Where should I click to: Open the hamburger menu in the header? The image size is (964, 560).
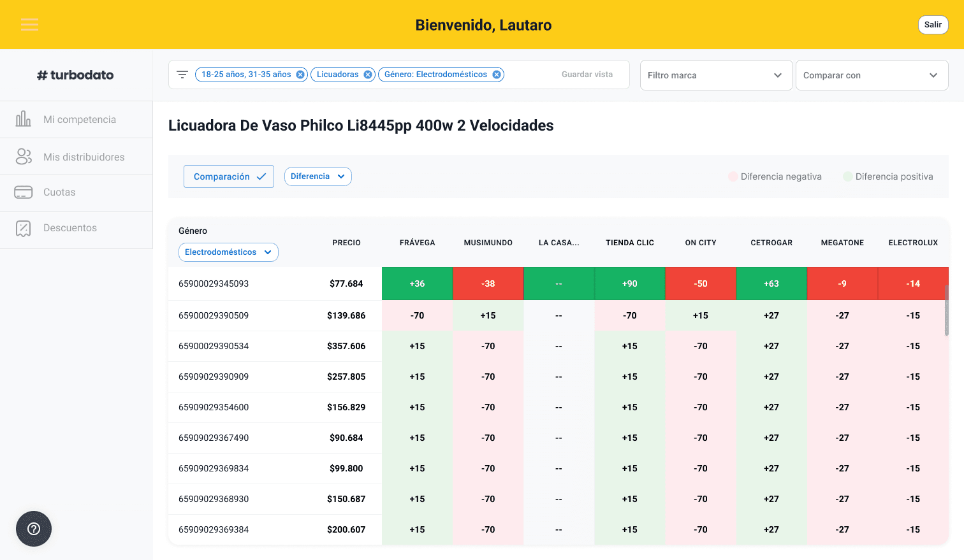pos(29,25)
